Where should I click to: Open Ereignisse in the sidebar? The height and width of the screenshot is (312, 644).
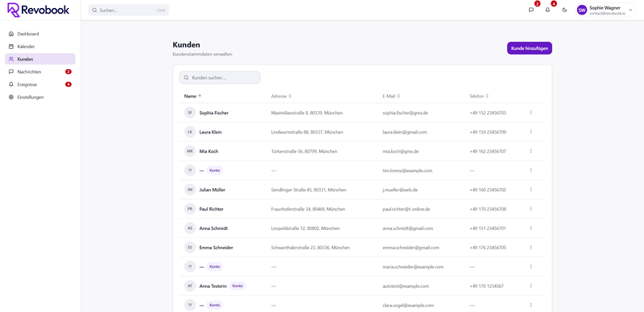[39, 84]
